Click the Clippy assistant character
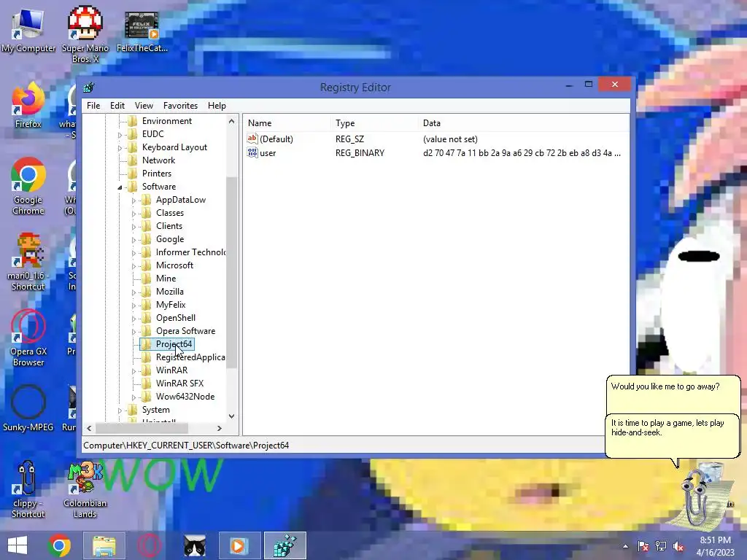Image resolution: width=747 pixels, height=560 pixels. pyautogui.click(x=698, y=497)
